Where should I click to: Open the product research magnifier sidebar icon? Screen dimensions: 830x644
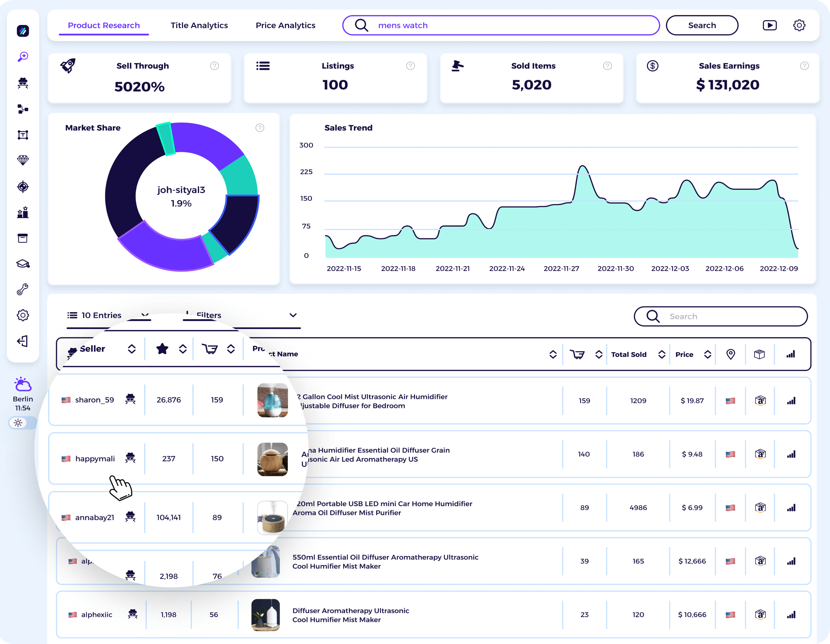[23, 57]
